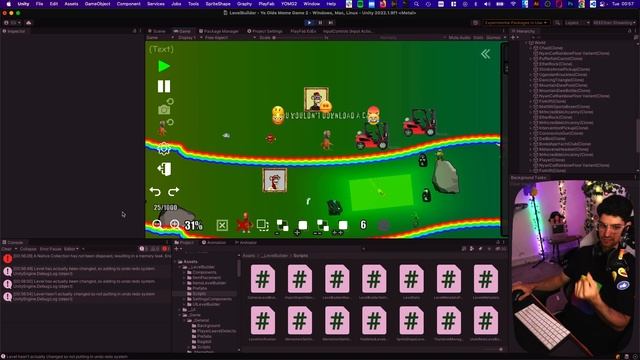The width and height of the screenshot is (640, 360).
Task: Click Unity editor Step button in top toolbar
Action: 330,23
